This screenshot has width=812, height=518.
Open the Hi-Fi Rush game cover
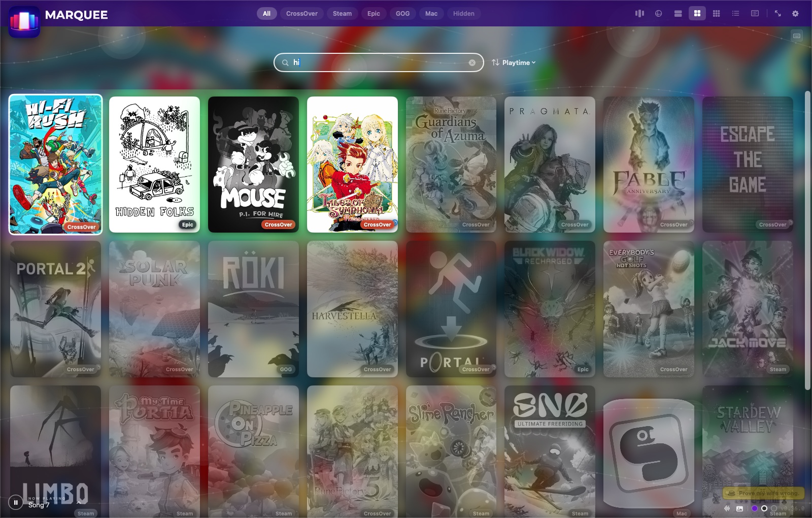pos(55,165)
